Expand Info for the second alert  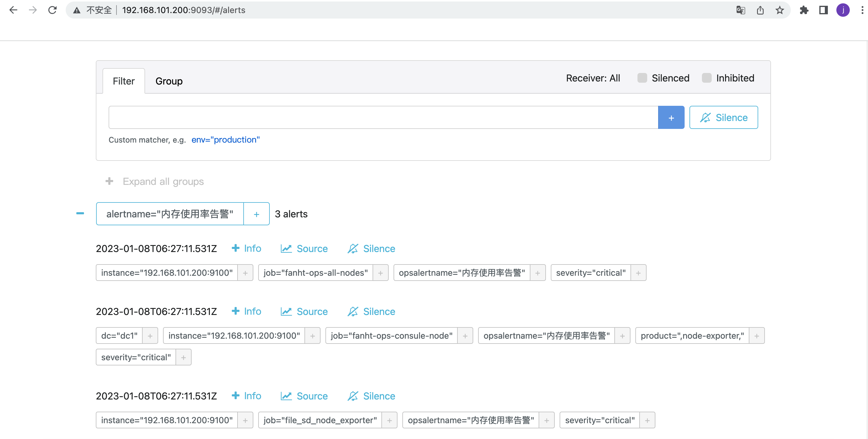[x=246, y=311]
